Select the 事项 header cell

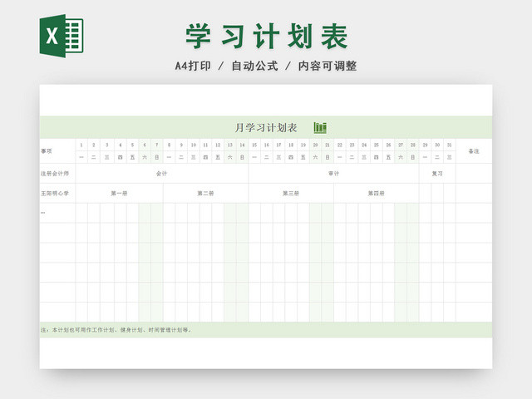pos(57,151)
